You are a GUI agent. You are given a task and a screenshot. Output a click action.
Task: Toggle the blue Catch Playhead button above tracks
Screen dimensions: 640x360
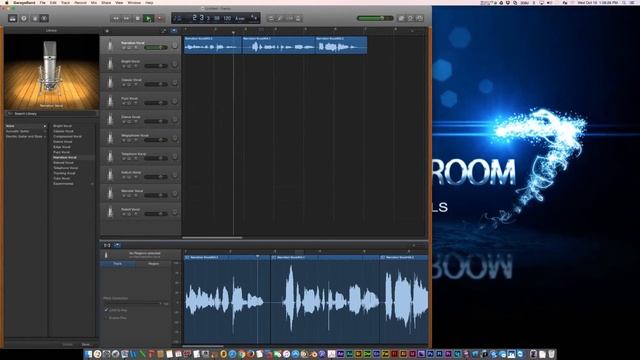click(x=174, y=31)
